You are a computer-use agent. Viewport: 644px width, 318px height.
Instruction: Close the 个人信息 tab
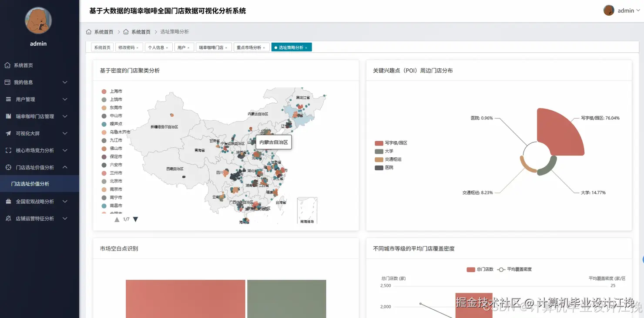tap(167, 48)
